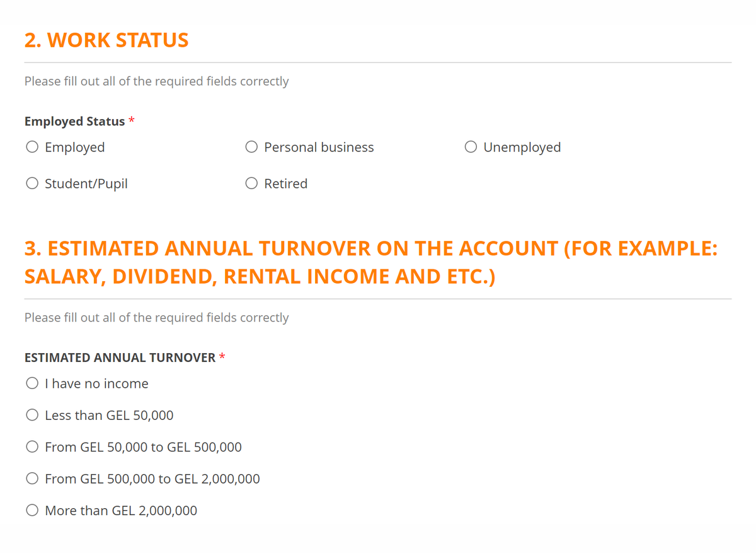Select 'Less than GEL 50,000' turnover

coord(32,416)
